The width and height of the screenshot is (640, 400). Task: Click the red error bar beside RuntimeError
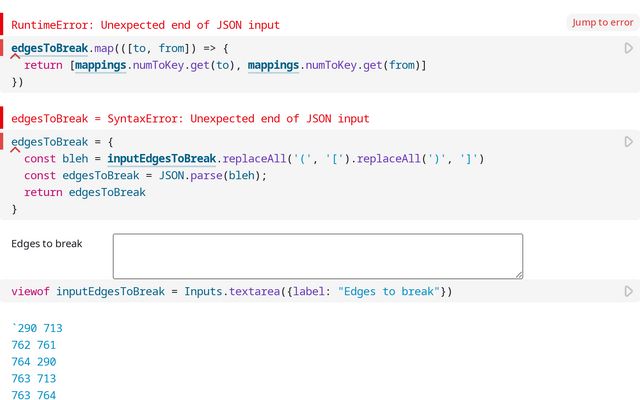[x=2, y=24]
